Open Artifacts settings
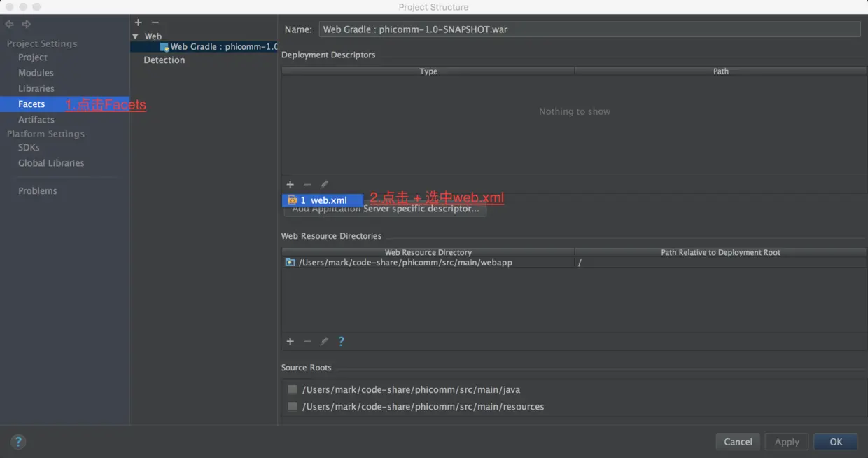The height and width of the screenshot is (458, 868). pos(36,120)
